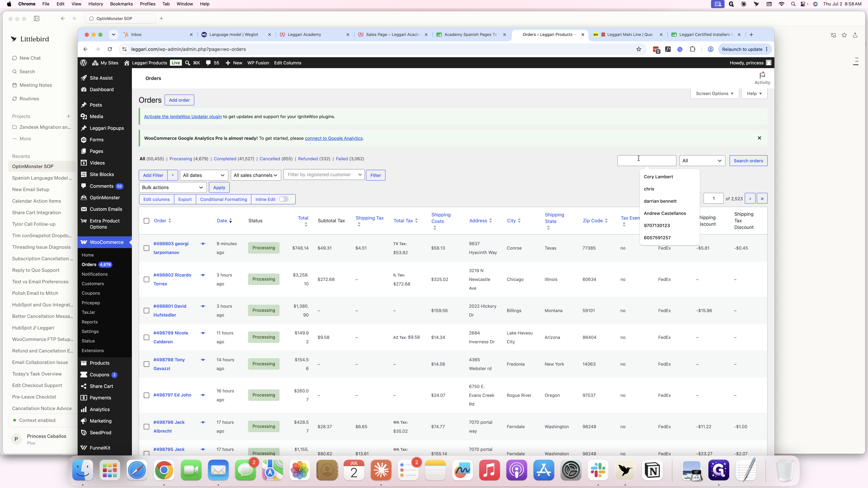
Task: Open the Bookmarks menu in menu bar
Action: [121, 4]
